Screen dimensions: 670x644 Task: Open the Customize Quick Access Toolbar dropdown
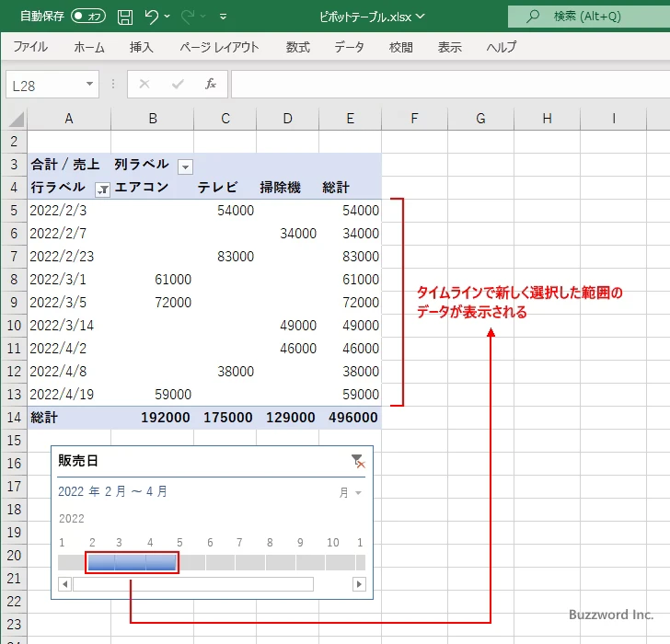click(x=223, y=17)
